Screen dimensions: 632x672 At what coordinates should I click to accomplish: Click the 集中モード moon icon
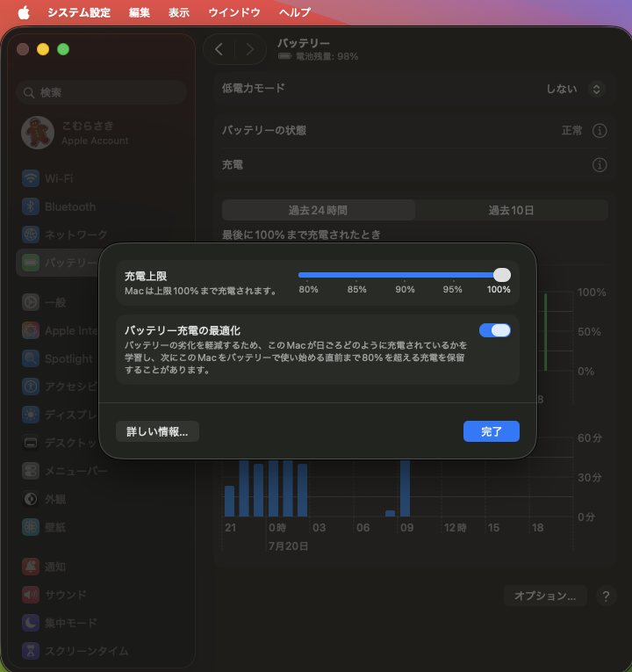pos(31,623)
